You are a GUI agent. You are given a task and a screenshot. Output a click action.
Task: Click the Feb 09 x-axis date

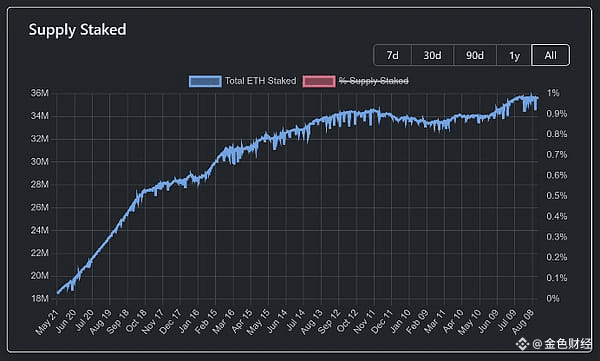pyautogui.click(x=418, y=322)
